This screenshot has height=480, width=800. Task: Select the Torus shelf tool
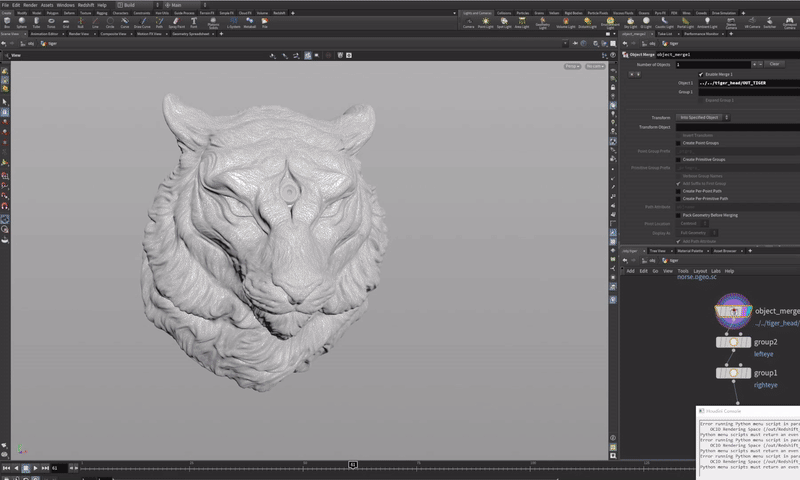[51, 22]
